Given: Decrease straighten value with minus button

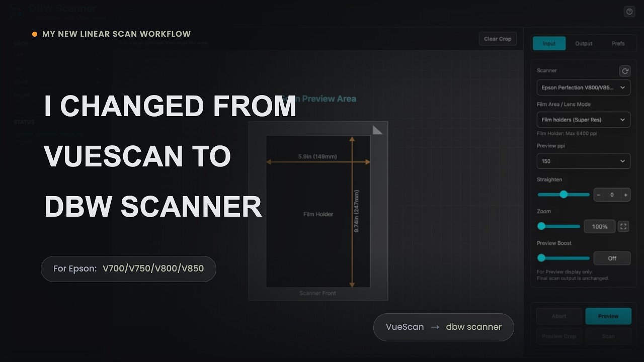Looking at the screenshot, I should click(x=598, y=195).
